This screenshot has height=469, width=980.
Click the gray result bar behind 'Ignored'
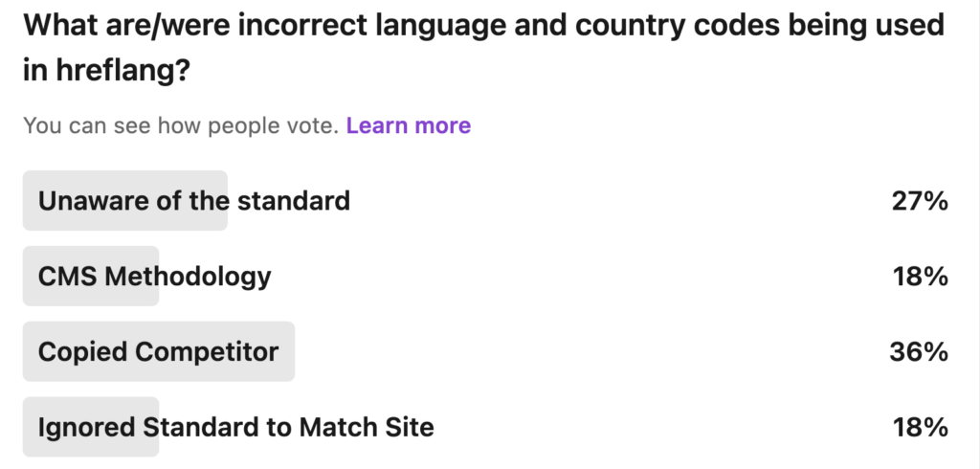(x=91, y=427)
